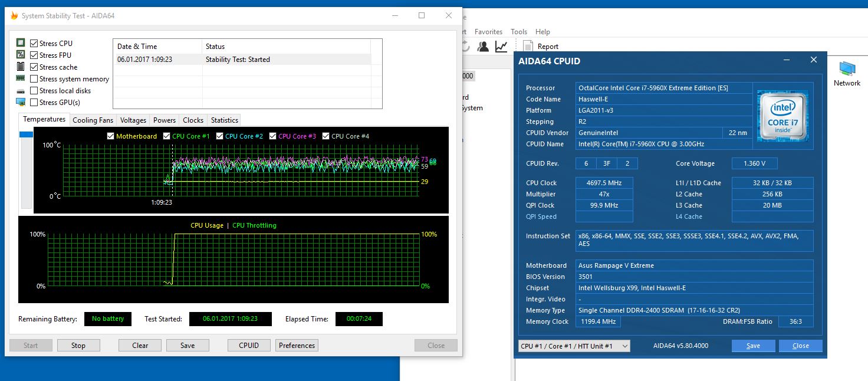
Task: Click the Core Voltage value 1.360 V
Action: (755, 163)
